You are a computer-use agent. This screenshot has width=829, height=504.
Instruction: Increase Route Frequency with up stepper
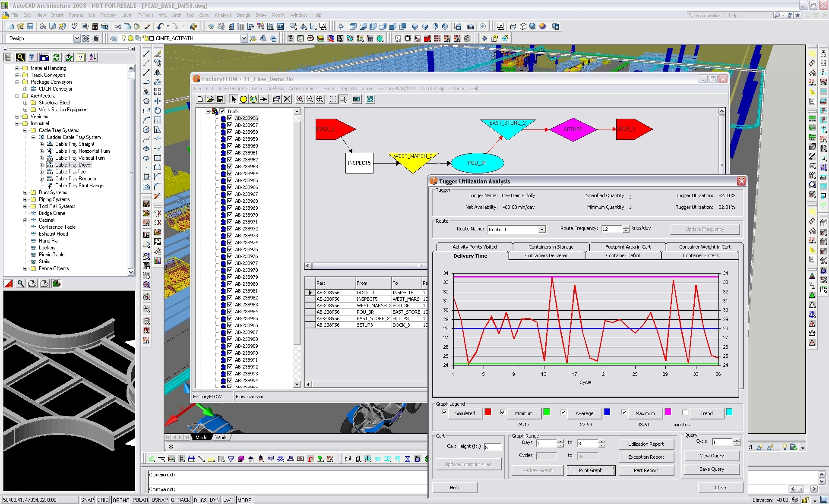tap(626, 227)
